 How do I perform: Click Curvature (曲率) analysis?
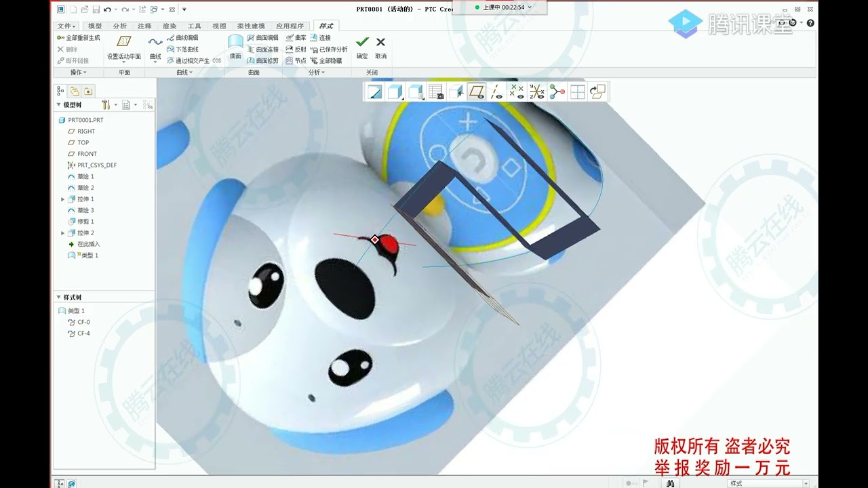point(296,38)
